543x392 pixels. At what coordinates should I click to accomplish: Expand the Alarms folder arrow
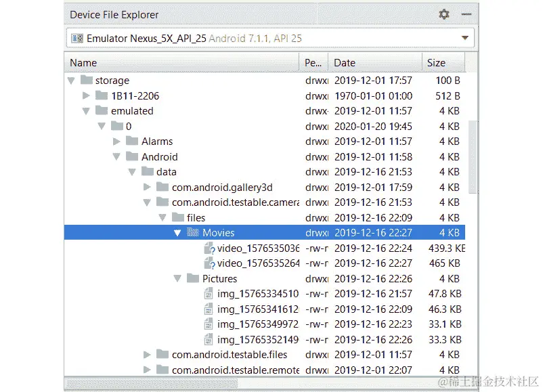coord(116,141)
